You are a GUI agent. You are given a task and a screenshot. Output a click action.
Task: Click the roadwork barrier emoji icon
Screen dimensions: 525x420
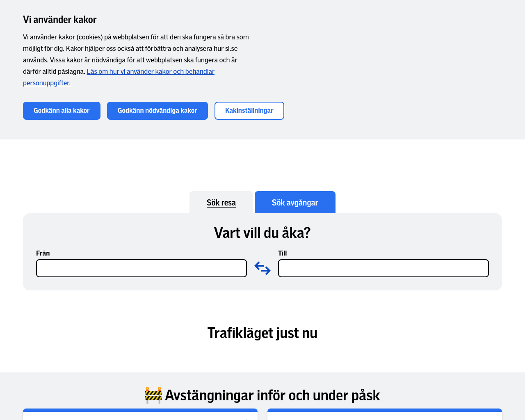pyautogui.click(x=153, y=395)
